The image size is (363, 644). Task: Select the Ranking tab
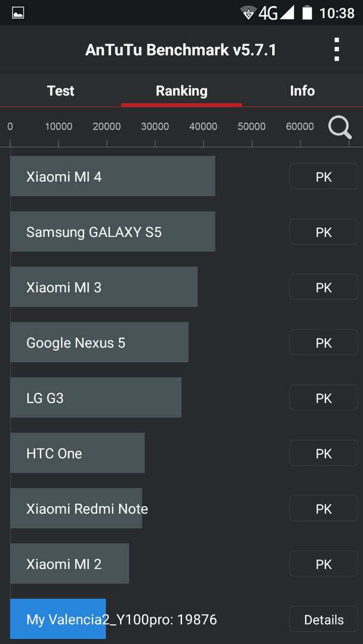(x=181, y=91)
